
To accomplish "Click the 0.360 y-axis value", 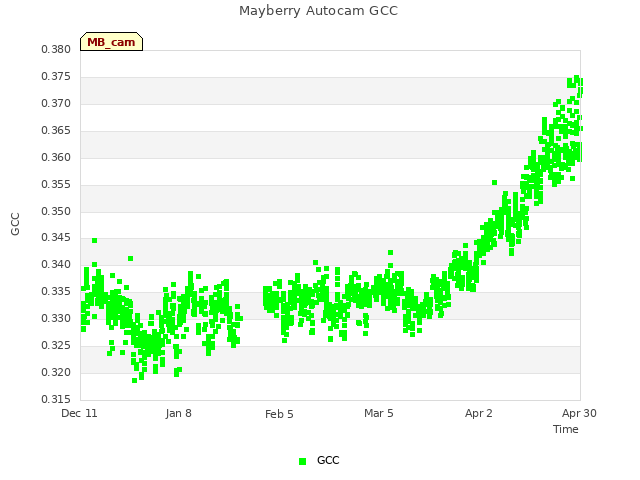I will pyautogui.click(x=56, y=158).
